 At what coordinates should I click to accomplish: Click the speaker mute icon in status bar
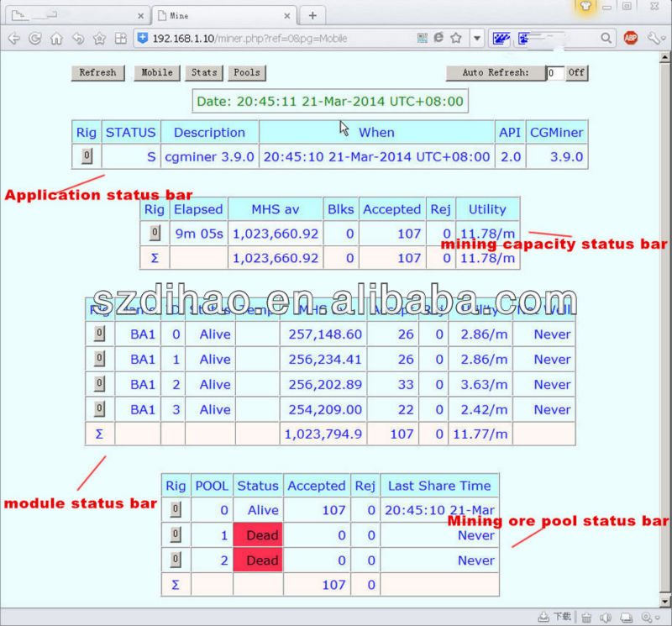(x=606, y=618)
